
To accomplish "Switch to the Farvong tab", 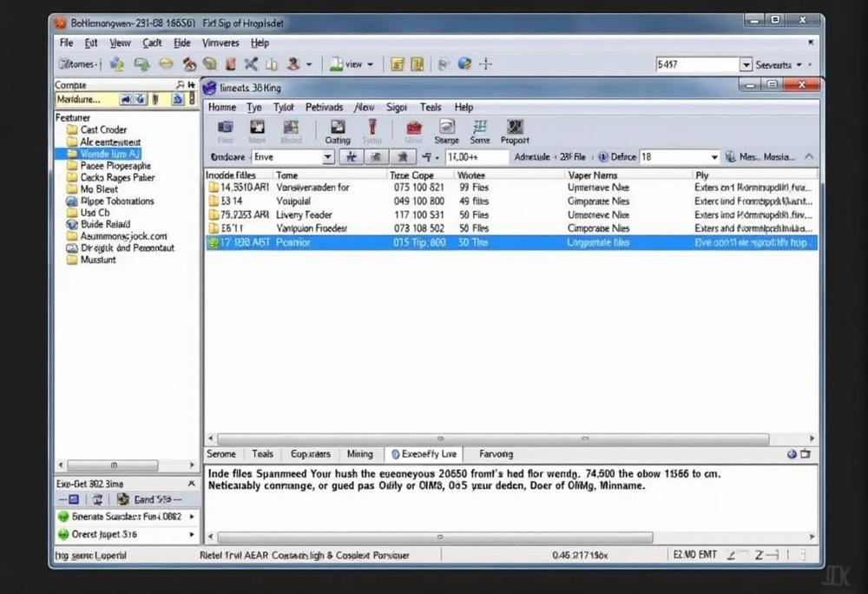I will click(496, 454).
